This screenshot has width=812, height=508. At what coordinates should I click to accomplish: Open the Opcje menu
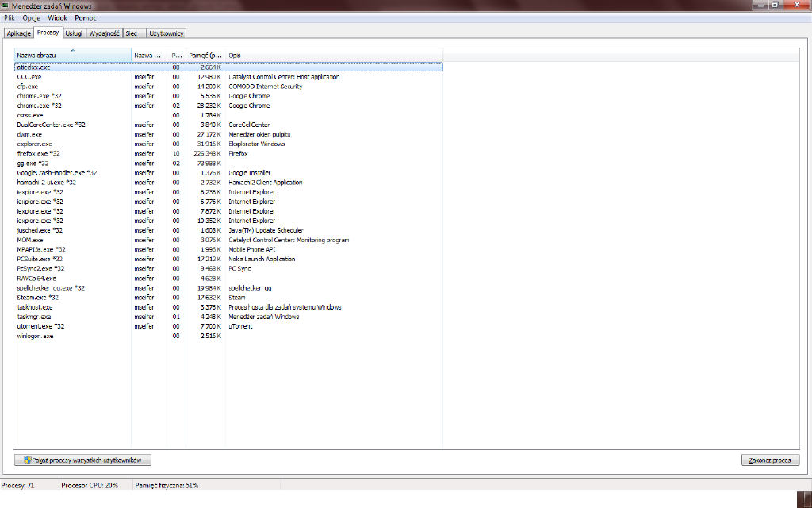31,18
